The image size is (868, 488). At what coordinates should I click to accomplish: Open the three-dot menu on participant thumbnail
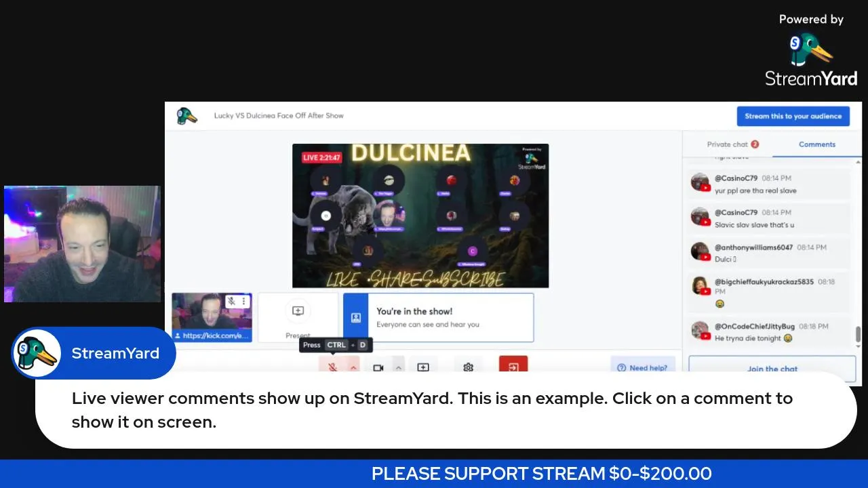click(243, 302)
